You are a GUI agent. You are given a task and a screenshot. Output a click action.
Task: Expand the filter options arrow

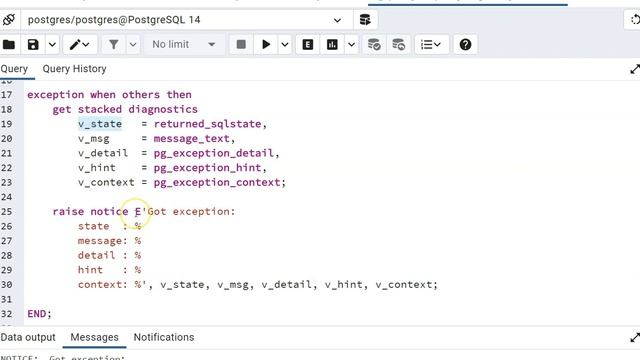(x=133, y=44)
